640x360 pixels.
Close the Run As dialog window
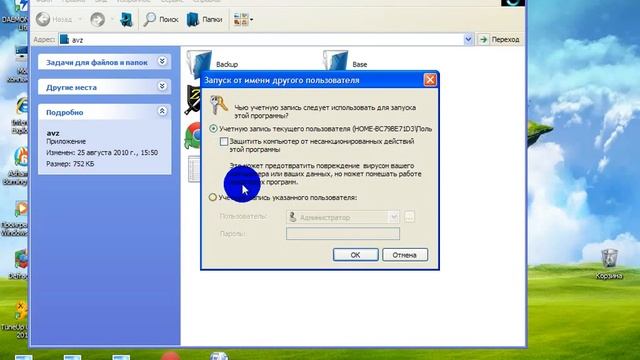(x=430, y=80)
